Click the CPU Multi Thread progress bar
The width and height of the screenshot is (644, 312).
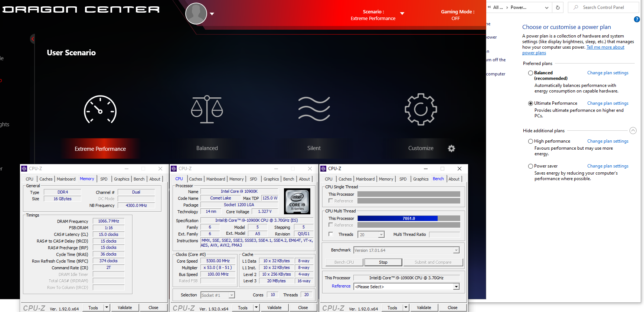409,218
